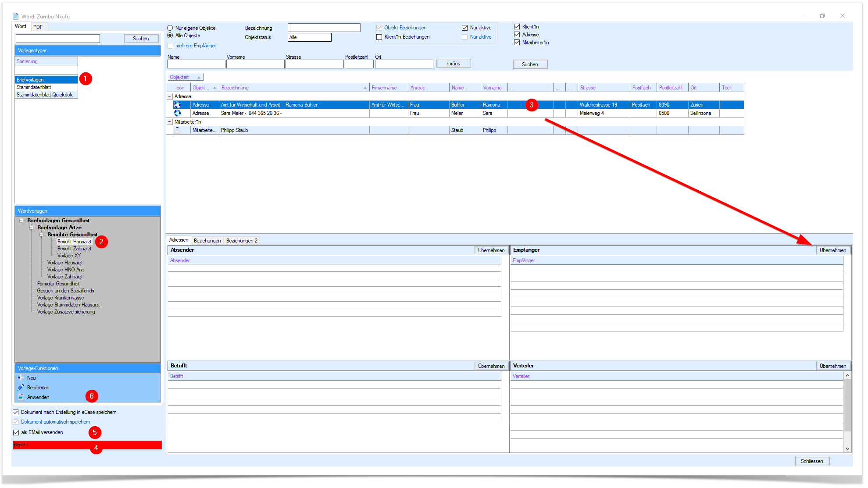Select the 'Sara Meier - 044 365 20 36' row
This screenshot has height=488, width=868.
pyautogui.click(x=455, y=113)
